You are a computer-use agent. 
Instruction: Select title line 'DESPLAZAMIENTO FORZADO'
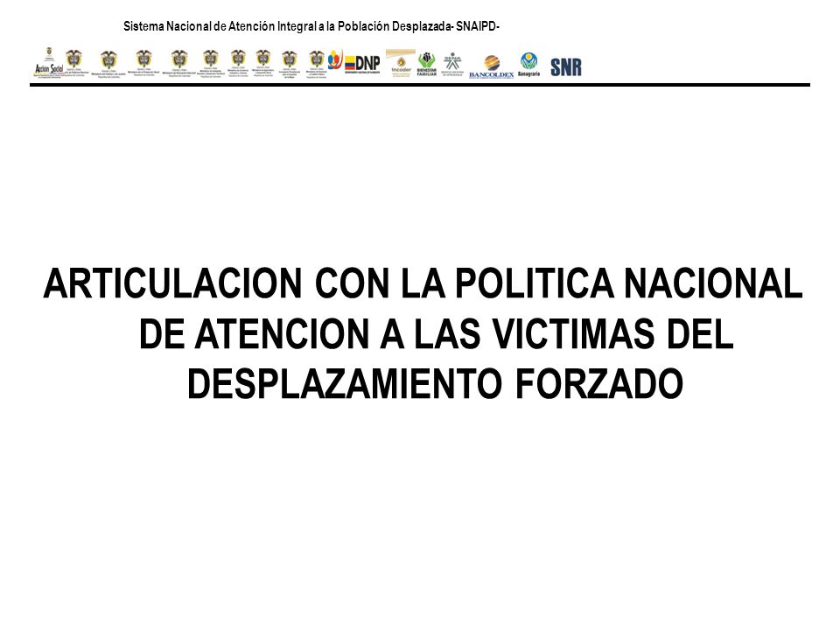click(x=435, y=383)
